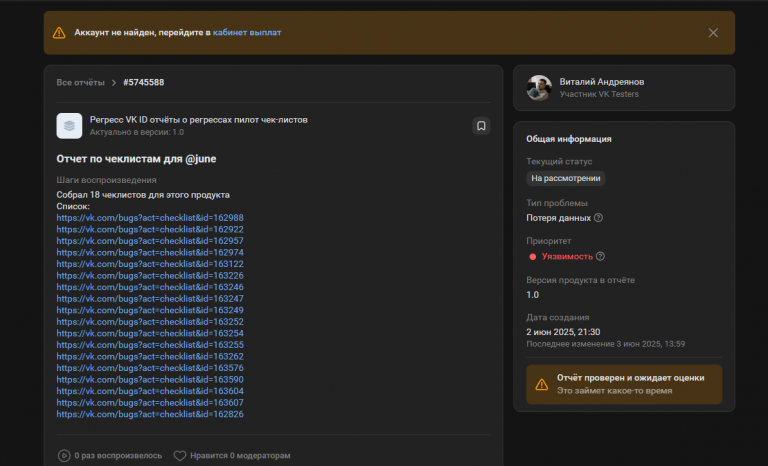Dismiss the account not found warning banner

click(x=713, y=33)
